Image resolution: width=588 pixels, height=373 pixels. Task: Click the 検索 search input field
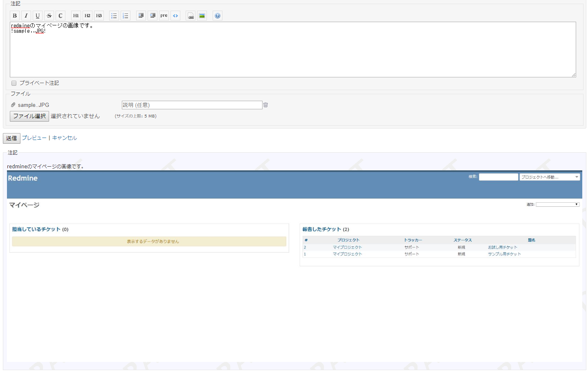[x=498, y=176]
